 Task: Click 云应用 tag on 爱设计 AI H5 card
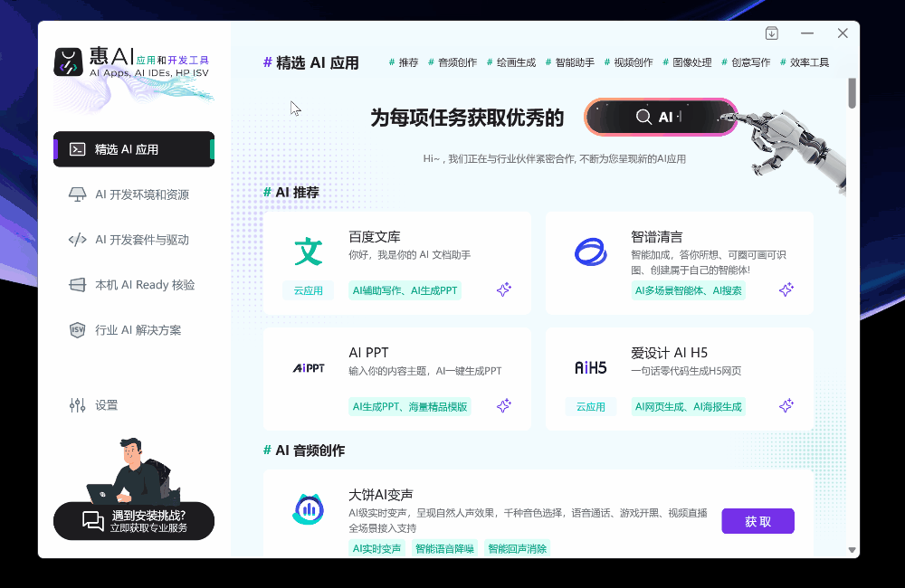590,407
